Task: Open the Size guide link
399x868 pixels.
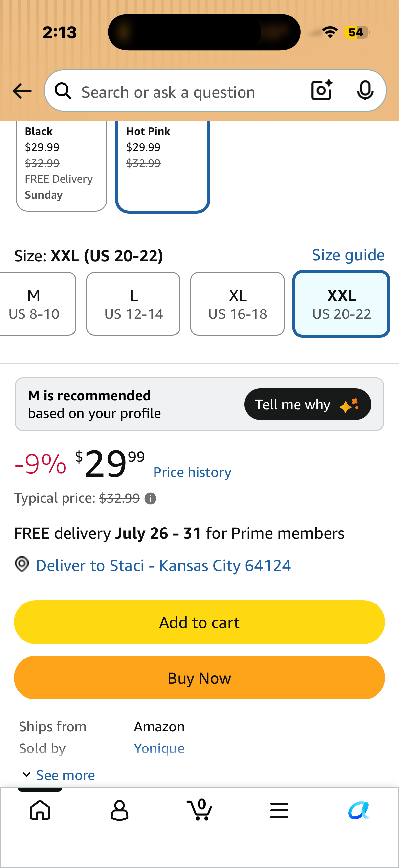Action: (348, 255)
